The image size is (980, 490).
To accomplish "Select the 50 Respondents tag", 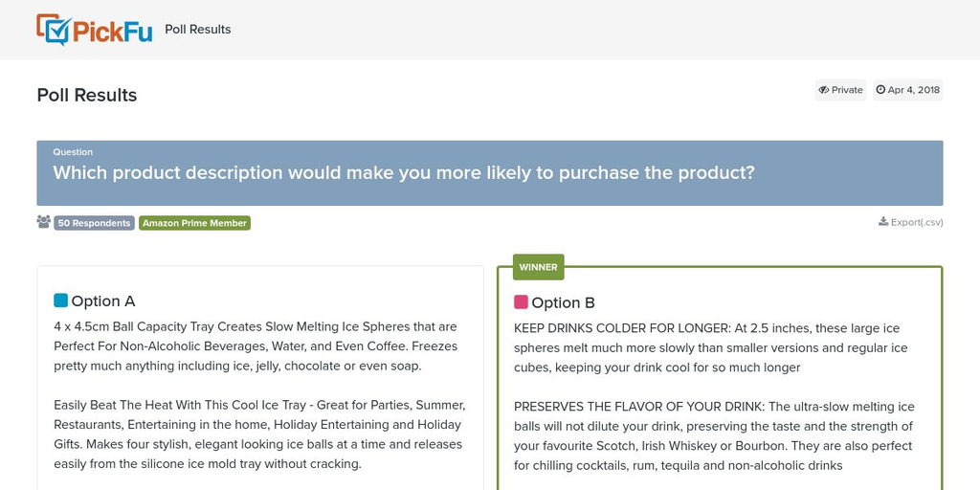I will (94, 223).
